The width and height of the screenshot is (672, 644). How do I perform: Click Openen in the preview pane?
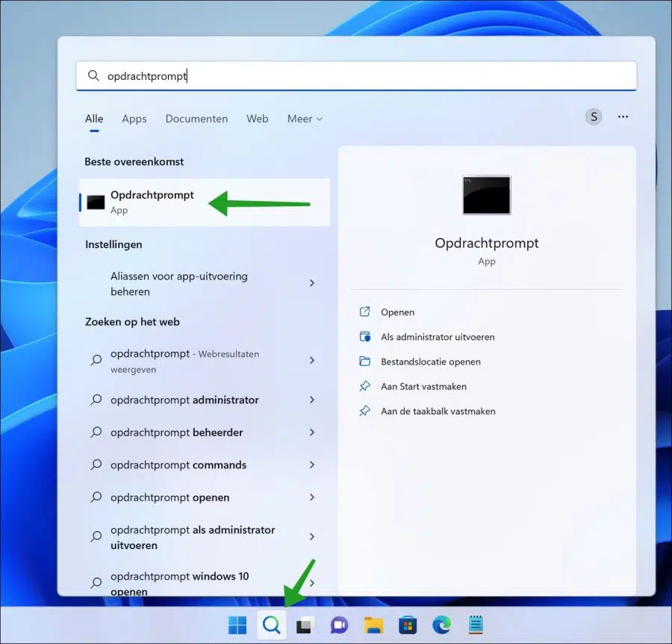click(397, 312)
